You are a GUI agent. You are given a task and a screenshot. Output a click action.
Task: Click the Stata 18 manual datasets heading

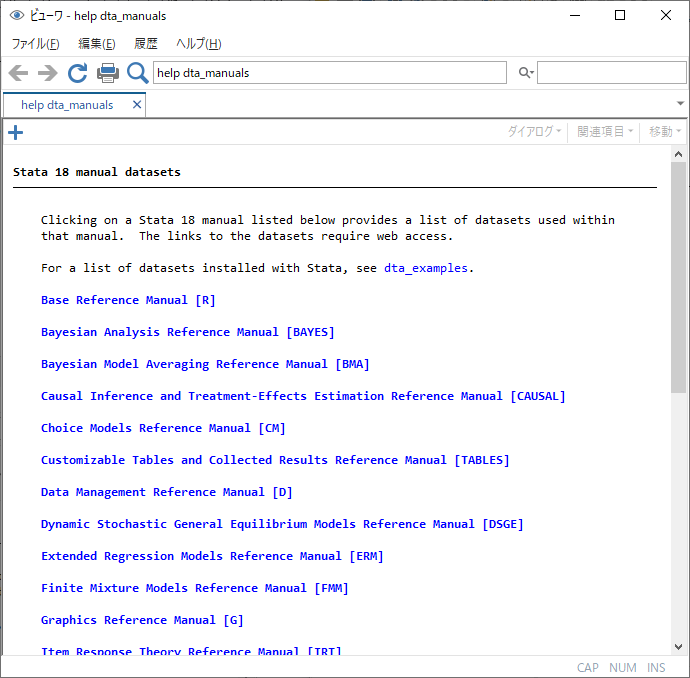tap(97, 172)
